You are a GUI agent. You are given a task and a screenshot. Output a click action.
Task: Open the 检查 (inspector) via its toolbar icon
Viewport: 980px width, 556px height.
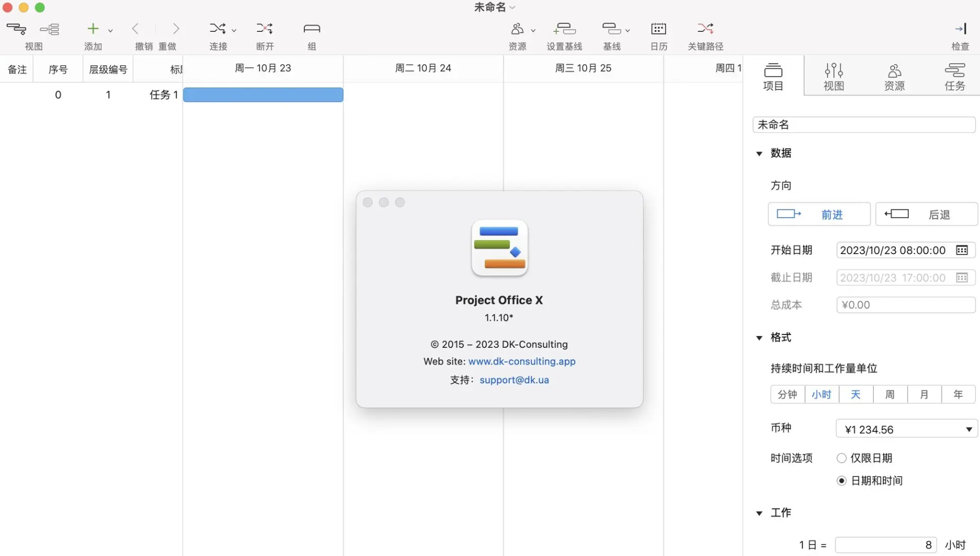tap(960, 35)
